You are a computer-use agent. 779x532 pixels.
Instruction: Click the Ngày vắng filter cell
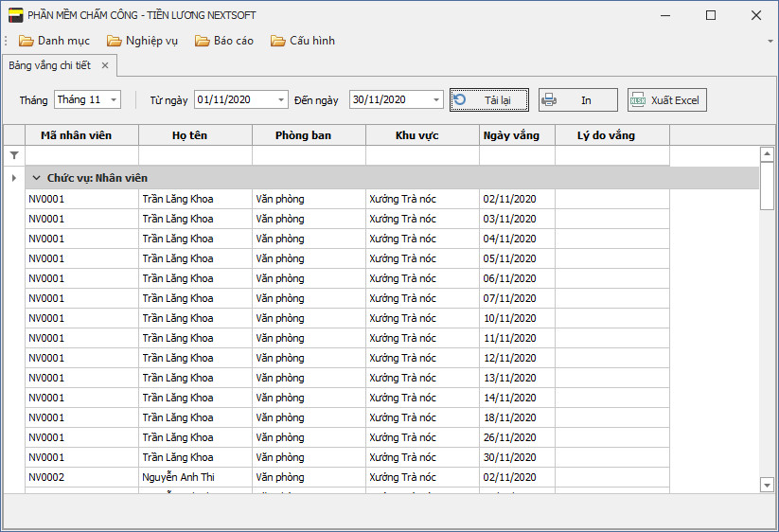pos(517,155)
